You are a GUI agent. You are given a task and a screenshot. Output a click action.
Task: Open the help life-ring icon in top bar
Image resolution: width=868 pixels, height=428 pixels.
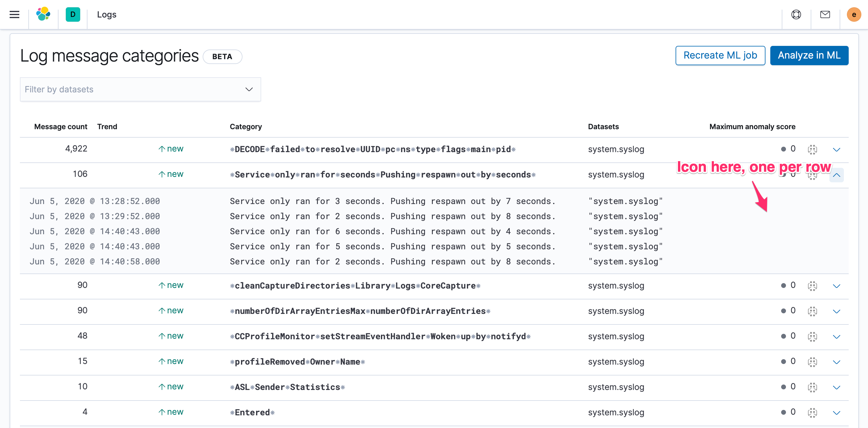(796, 14)
